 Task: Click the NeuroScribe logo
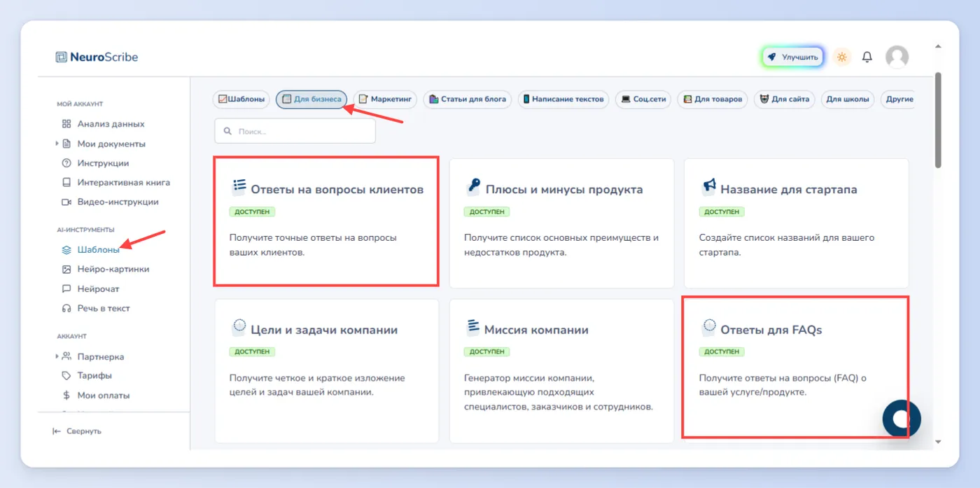click(97, 57)
